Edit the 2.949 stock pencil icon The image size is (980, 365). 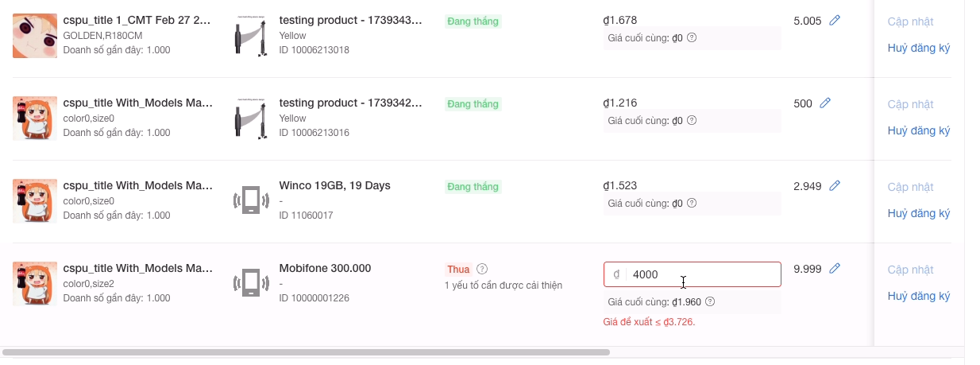pos(835,186)
